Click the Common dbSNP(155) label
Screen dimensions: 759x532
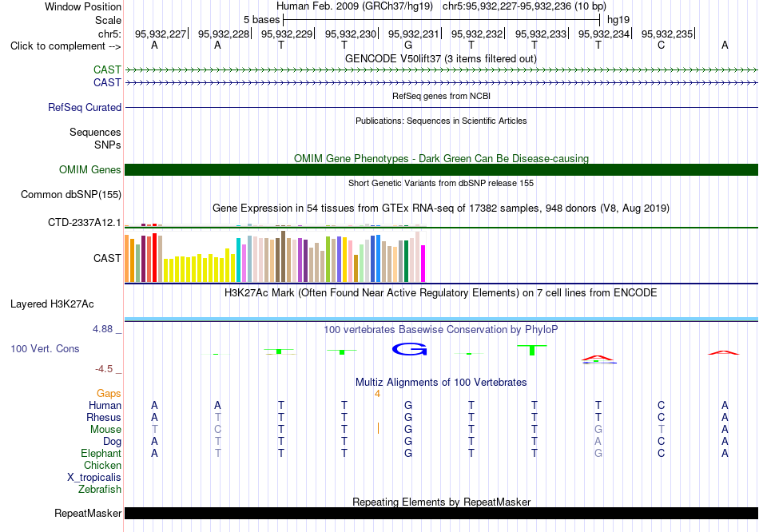[70, 195]
